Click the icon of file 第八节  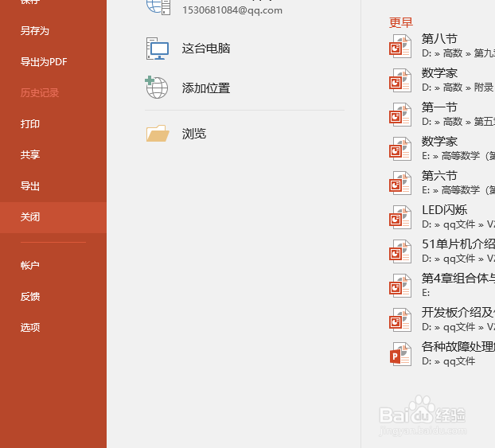point(400,46)
